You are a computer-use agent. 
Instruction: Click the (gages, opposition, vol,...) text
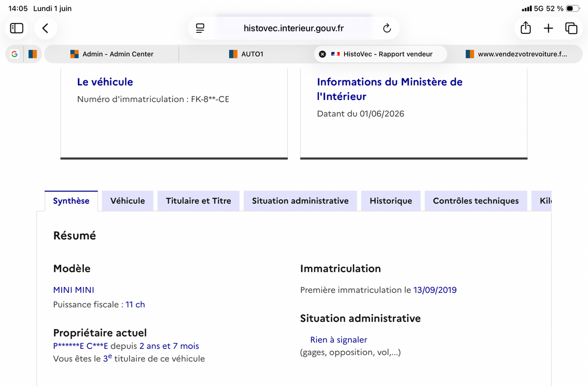[x=350, y=352]
